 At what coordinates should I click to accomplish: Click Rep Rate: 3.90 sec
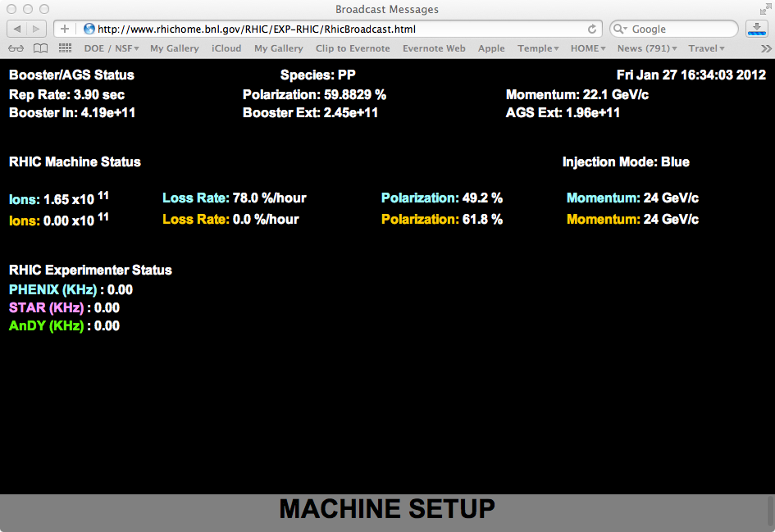66,95
